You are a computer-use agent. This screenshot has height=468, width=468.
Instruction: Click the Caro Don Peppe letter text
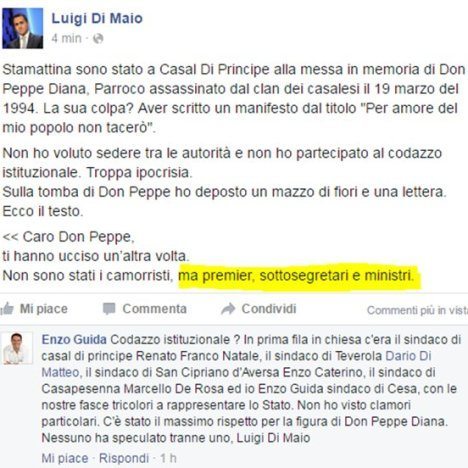click(x=68, y=237)
